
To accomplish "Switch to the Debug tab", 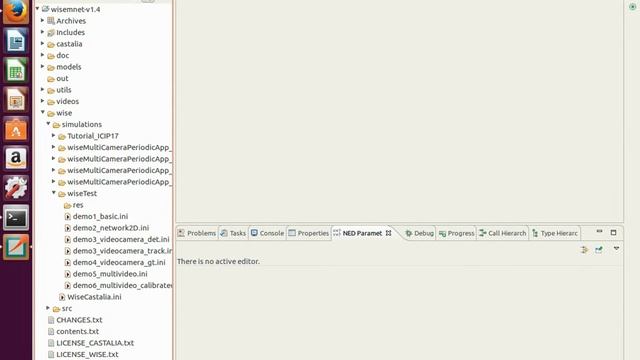I will [419, 233].
